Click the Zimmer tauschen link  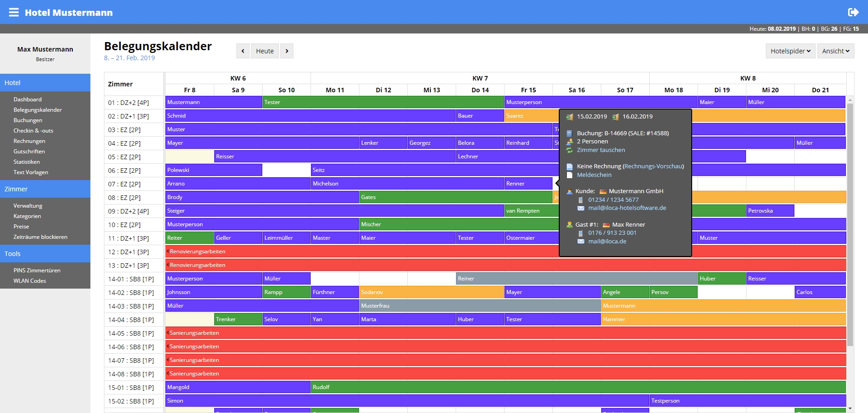pyautogui.click(x=601, y=150)
